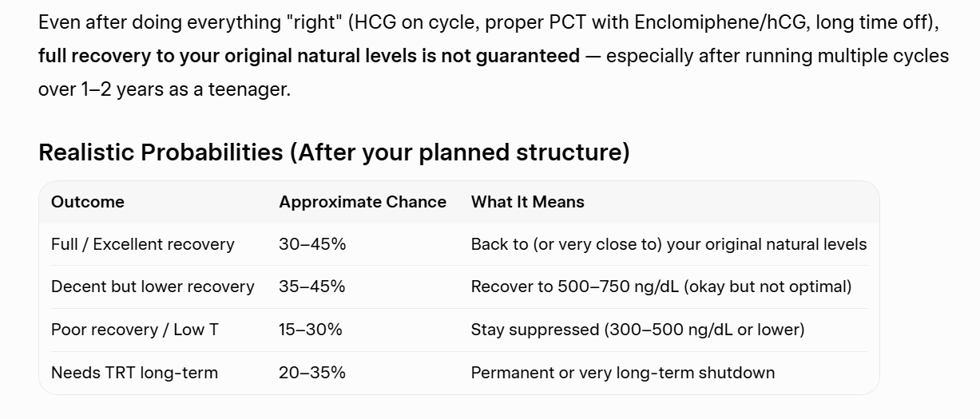Click 'Recover to 500–750 ng/dL' description
980x419 pixels.
(661, 287)
